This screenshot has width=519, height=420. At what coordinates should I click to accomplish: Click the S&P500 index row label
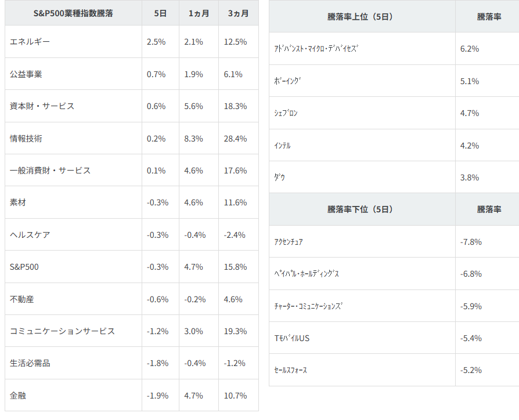tap(24, 267)
